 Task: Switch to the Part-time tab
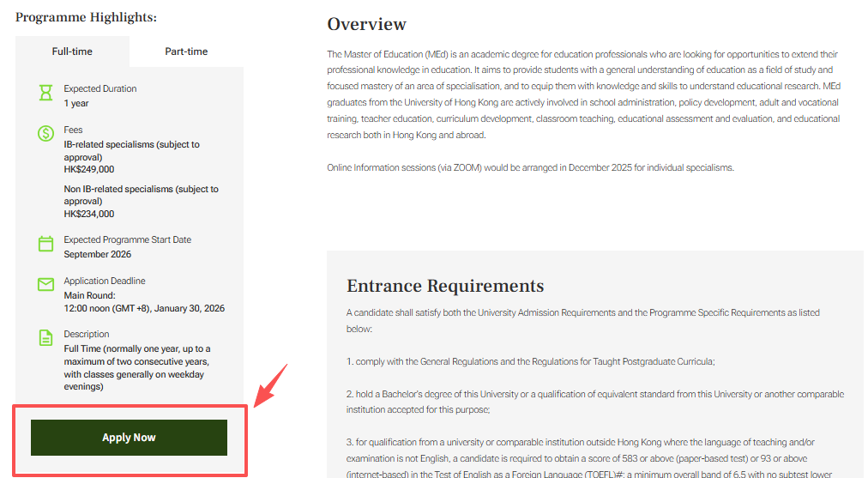[x=186, y=51]
